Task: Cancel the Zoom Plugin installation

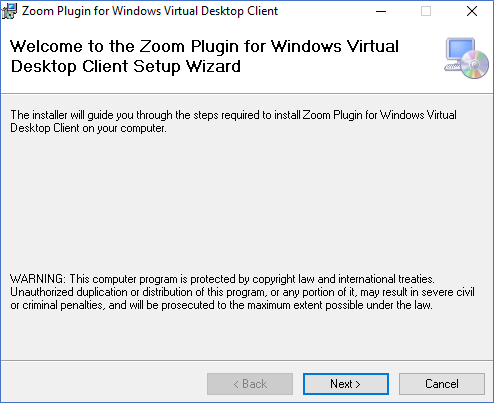Action: click(442, 384)
